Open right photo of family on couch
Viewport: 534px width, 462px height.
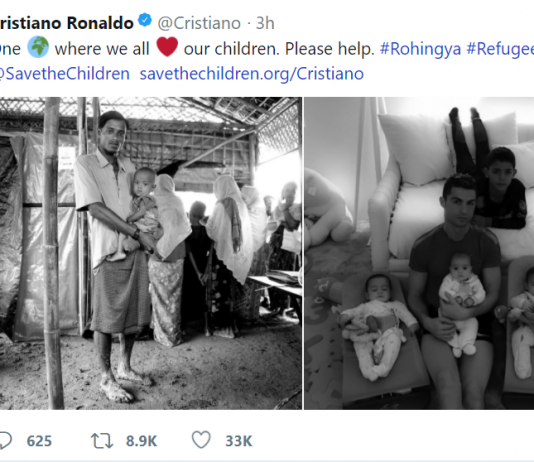(419, 253)
